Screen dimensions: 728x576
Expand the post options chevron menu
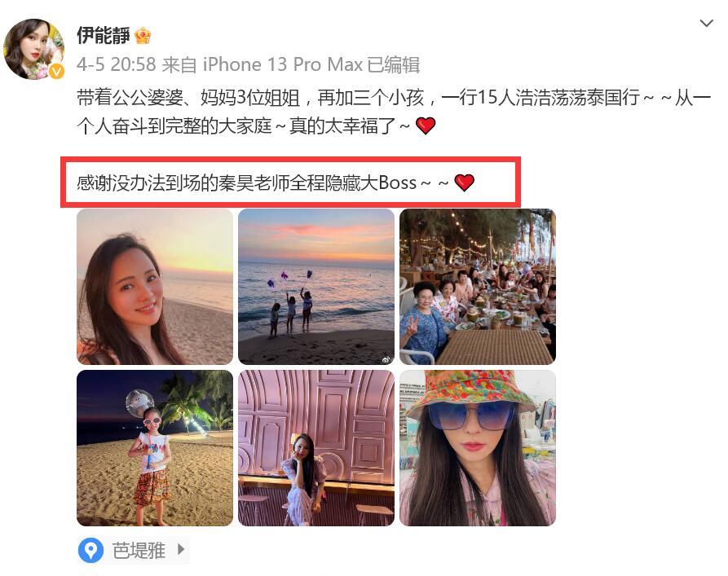point(706,23)
